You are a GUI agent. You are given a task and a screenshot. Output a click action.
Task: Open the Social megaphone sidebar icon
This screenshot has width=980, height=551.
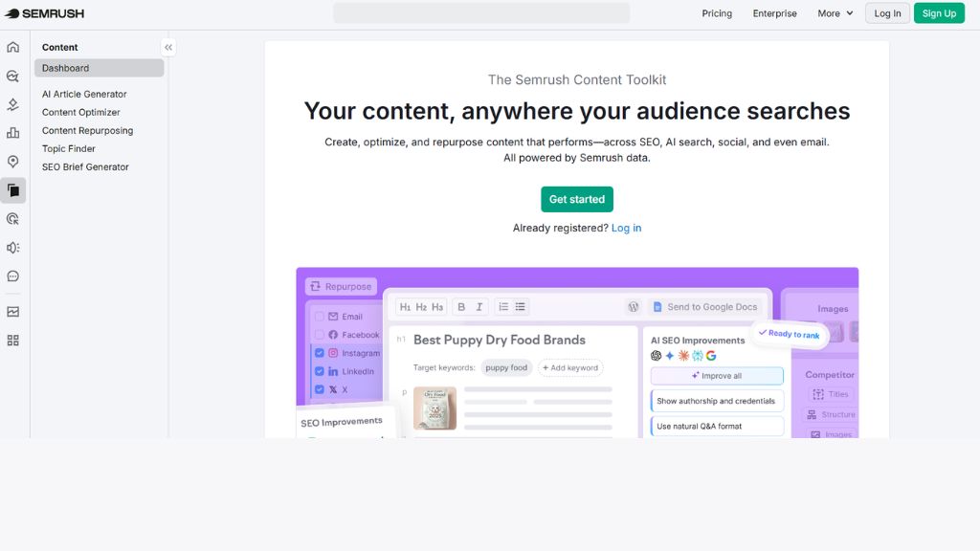coord(13,248)
